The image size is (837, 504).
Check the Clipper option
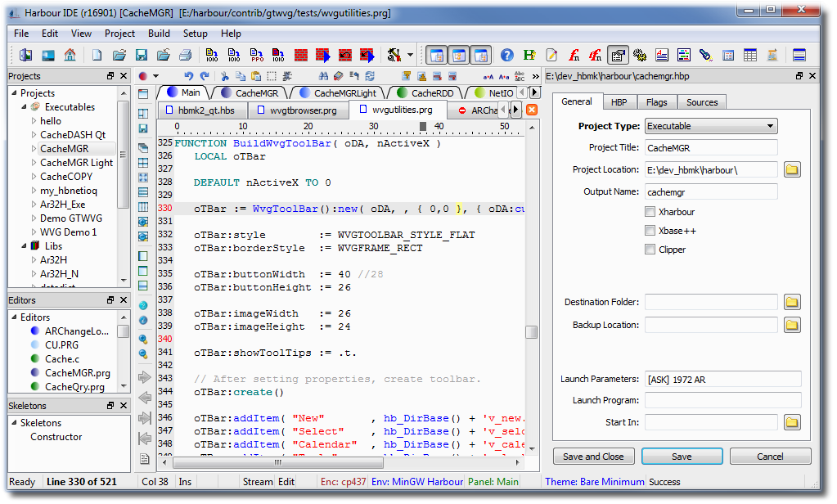click(x=650, y=250)
